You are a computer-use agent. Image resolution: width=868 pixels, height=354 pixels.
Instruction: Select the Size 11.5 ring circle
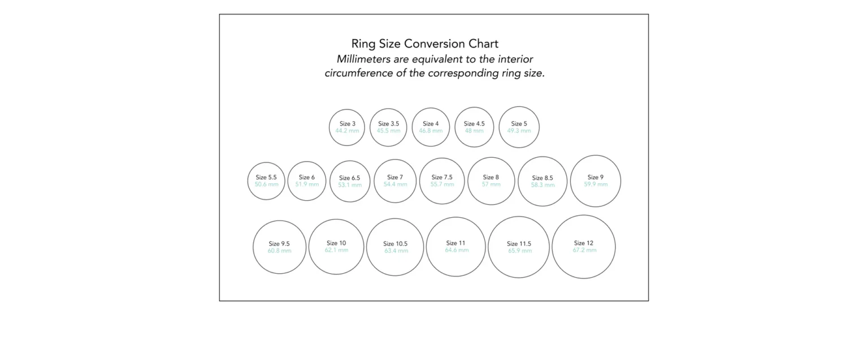pyautogui.click(x=519, y=247)
